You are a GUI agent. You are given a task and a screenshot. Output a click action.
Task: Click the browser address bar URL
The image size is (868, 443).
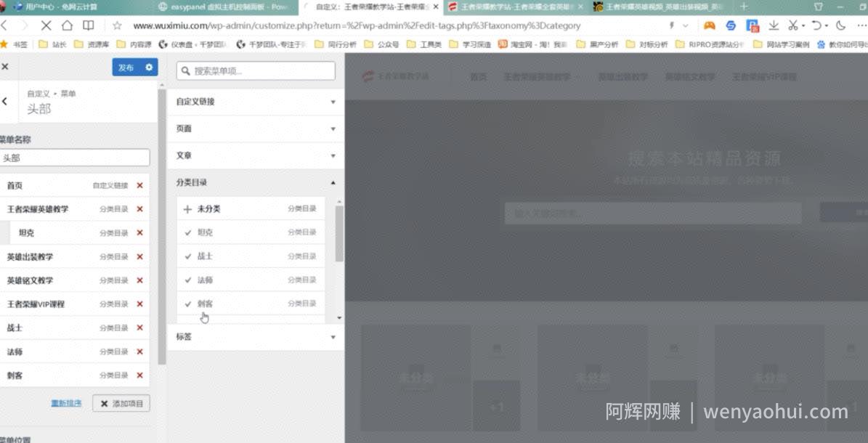pyautogui.click(x=357, y=25)
